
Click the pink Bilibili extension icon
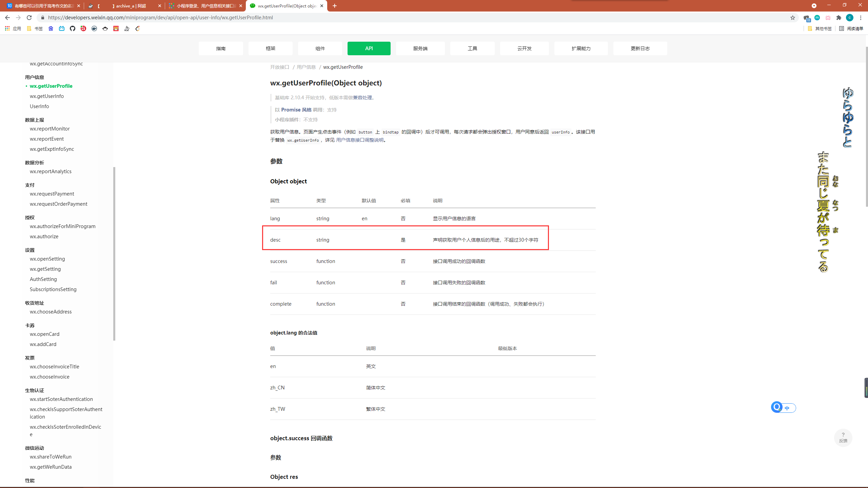[828, 18]
